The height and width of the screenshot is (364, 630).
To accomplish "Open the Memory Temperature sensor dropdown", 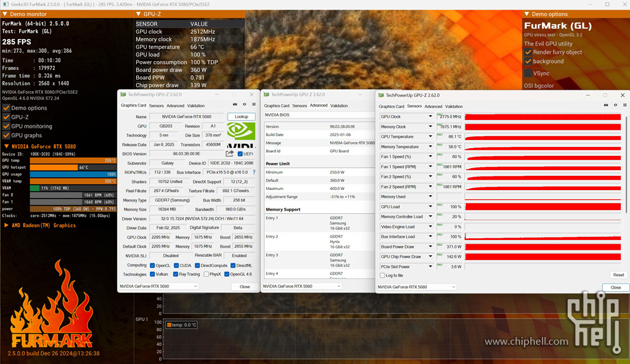I will click(x=430, y=146).
